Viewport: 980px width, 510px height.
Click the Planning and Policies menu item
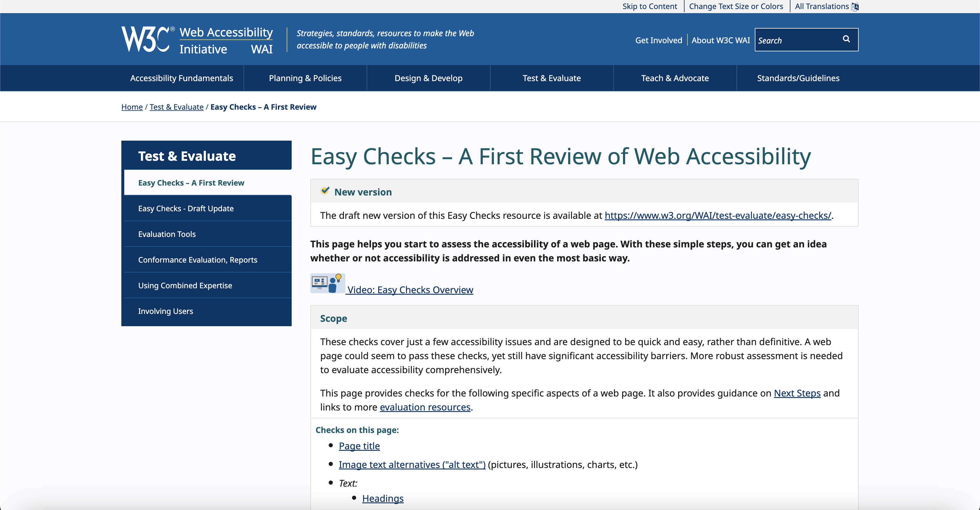coord(305,78)
